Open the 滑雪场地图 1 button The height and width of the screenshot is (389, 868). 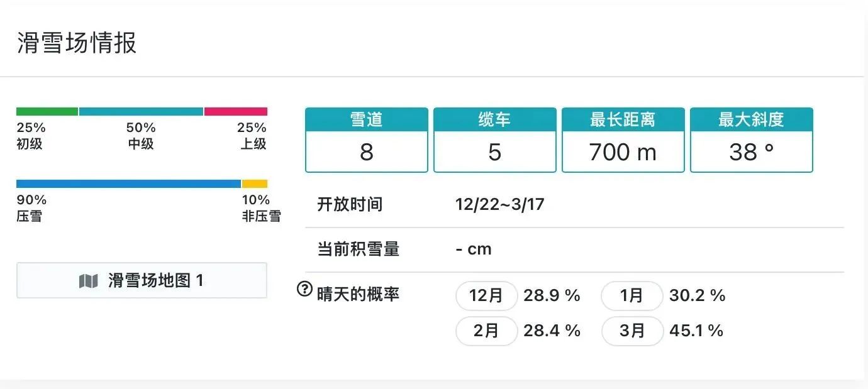pyautogui.click(x=142, y=280)
